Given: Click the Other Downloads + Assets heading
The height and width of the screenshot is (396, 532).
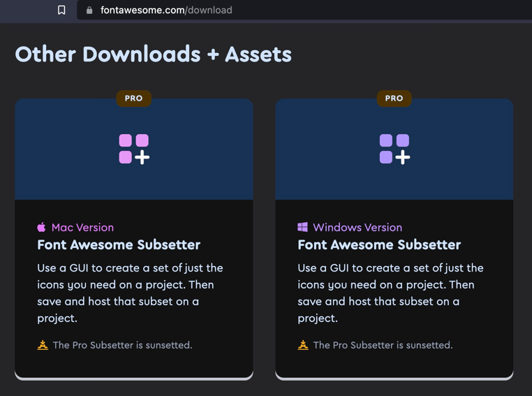Looking at the screenshot, I should pos(153,54).
